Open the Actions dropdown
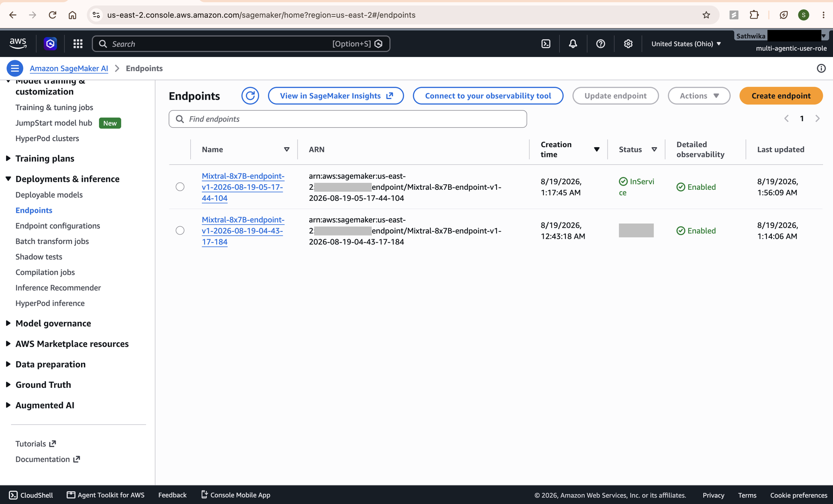 [699, 96]
